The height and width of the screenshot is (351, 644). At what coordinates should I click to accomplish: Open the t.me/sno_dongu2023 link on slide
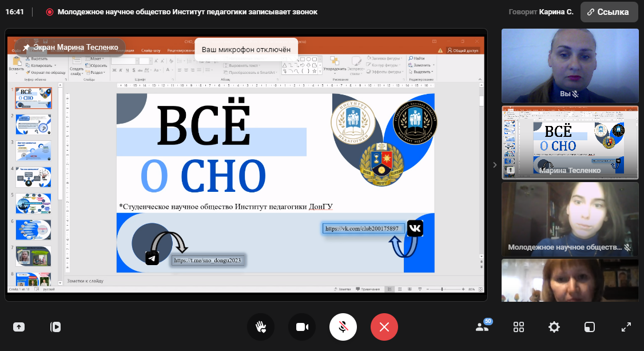coord(208,260)
